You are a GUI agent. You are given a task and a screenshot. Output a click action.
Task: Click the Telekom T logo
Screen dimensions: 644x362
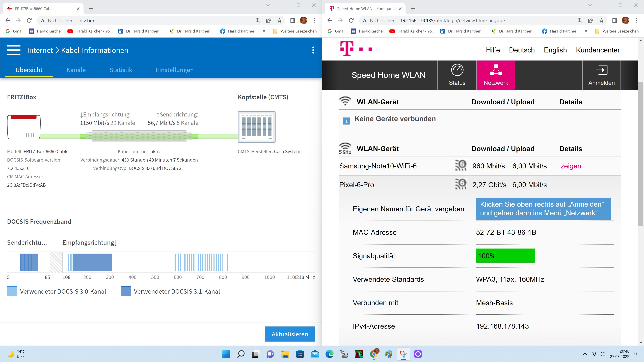pos(347,49)
